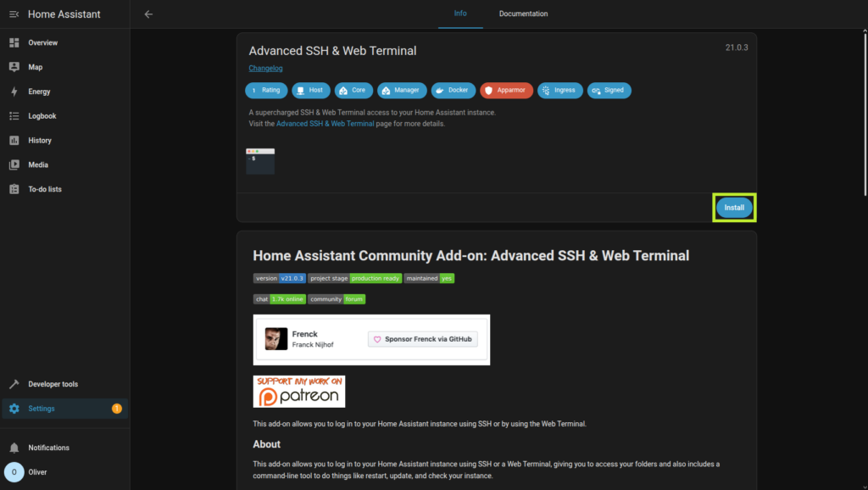Open Logbook in the sidebar
Viewport: 868px width, 490px height.
tap(65, 115)
